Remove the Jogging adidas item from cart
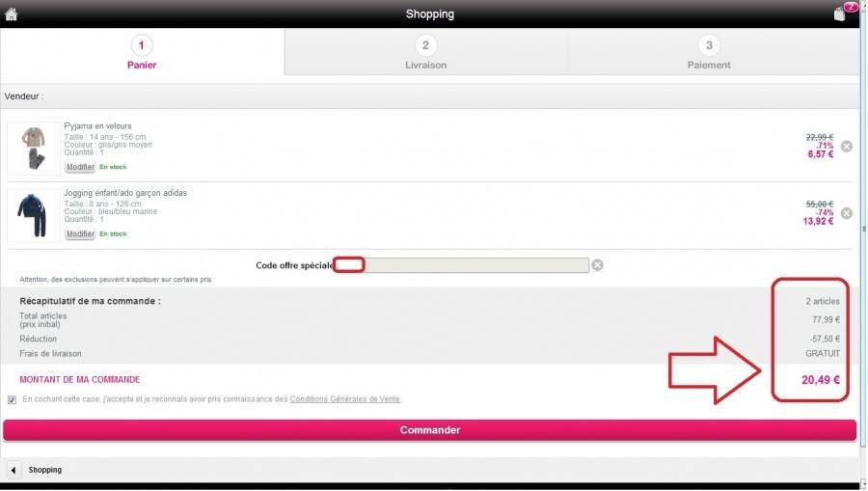The width and height of the screenshot is (868, 491). point(847,214)
